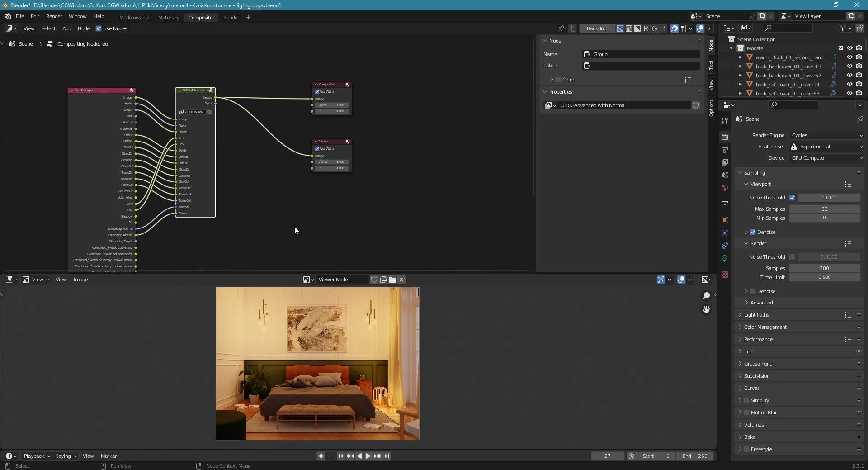Click the new collection icon in the Outliner

(x=861, y=28)
